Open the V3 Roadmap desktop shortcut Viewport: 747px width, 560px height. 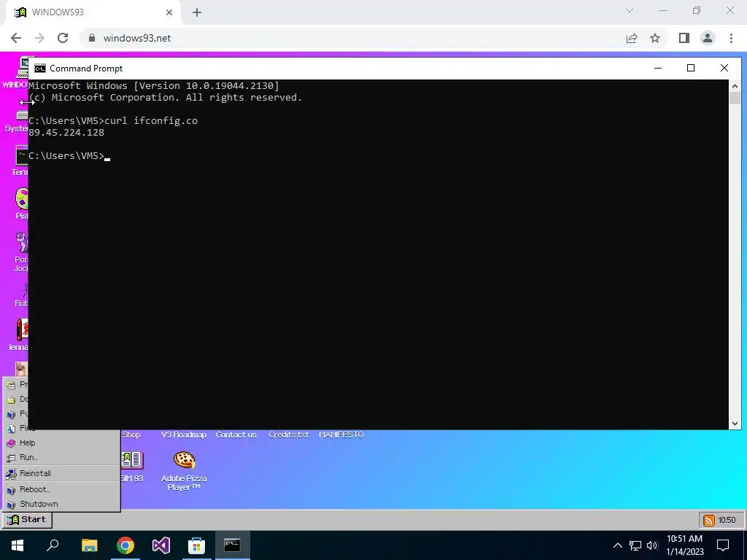point(184,435)
